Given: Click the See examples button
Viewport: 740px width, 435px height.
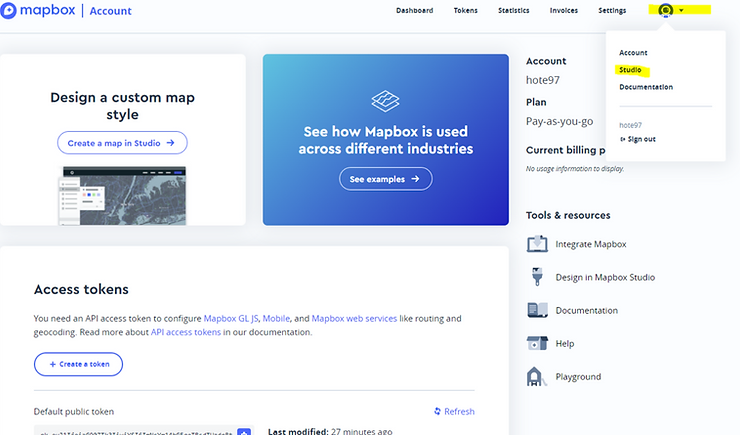Looking at the screenshot, I should click(x=386, y=179).
